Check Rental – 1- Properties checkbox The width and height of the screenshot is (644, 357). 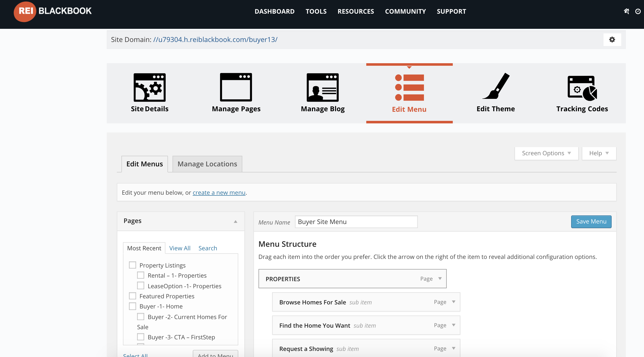click(141, 275)
